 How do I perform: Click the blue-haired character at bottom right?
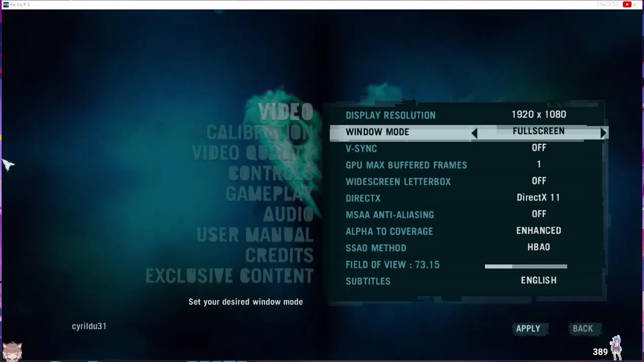616,347
